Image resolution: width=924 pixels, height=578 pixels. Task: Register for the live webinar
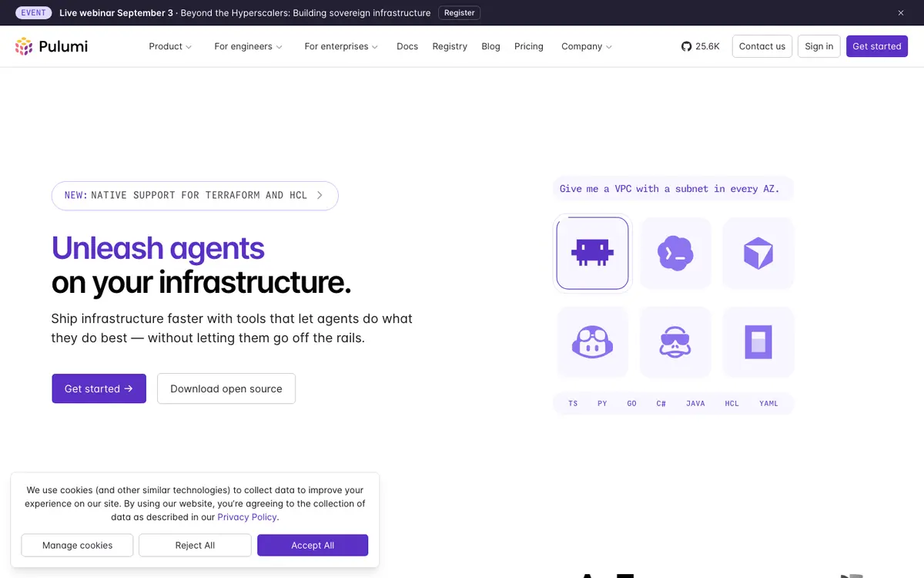460,13
